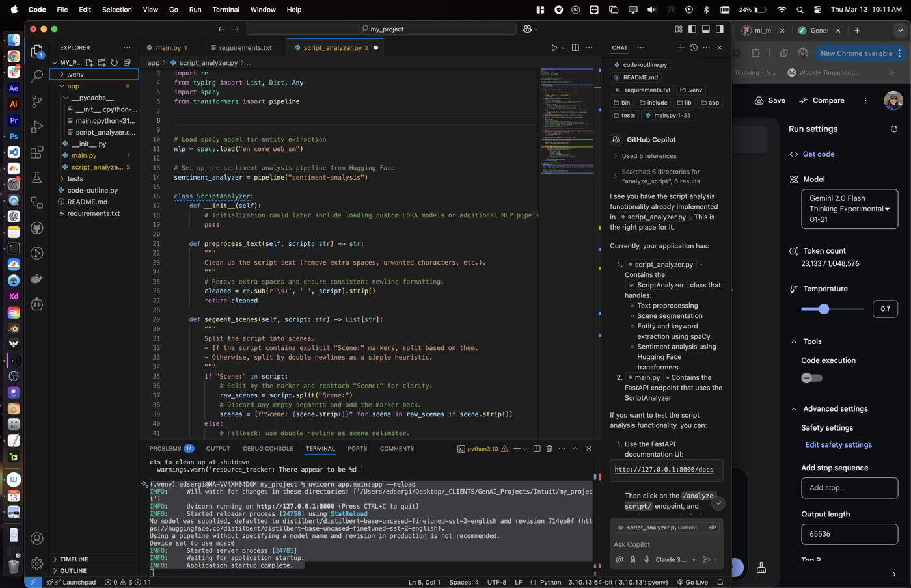Open Source Control view in activity bar
The width and height of the screenshot is (911, 588).
37,101
